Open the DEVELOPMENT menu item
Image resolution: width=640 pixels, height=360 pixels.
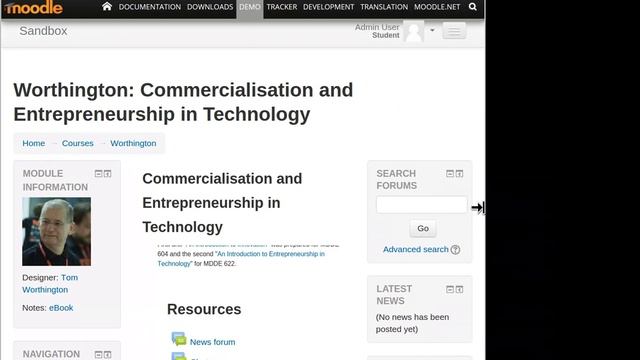(329, 7)
